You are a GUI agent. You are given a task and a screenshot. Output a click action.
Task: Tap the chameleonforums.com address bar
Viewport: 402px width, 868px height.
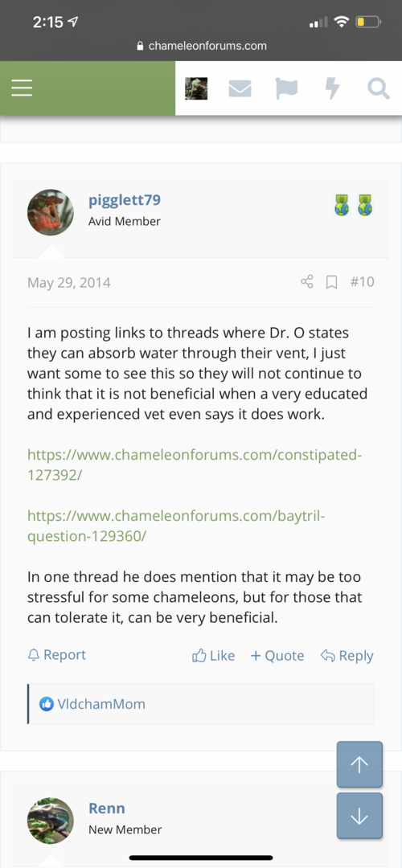click(201, 46)
